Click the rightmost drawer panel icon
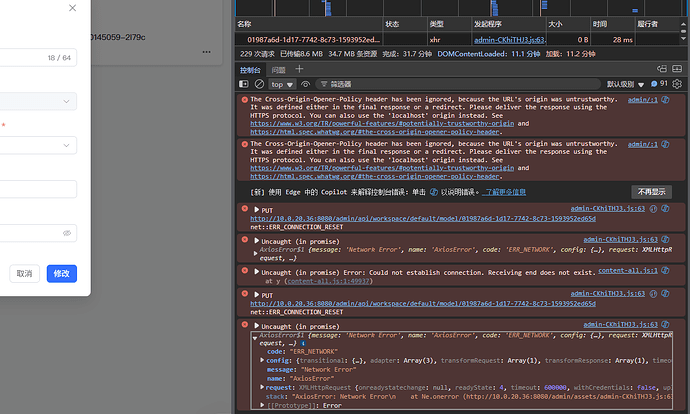Screen dimensions: 690x414 point(677,69)
